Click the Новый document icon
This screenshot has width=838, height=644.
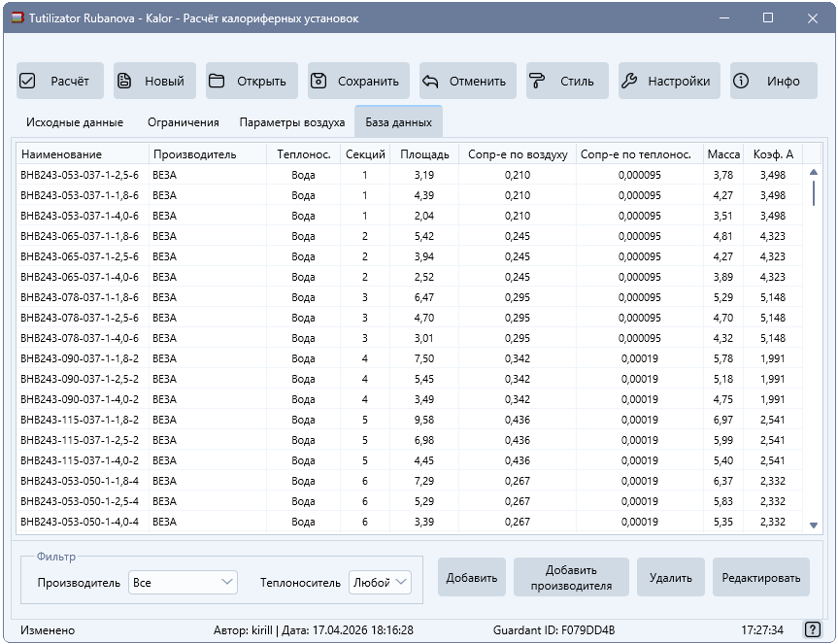pos(124,81)
